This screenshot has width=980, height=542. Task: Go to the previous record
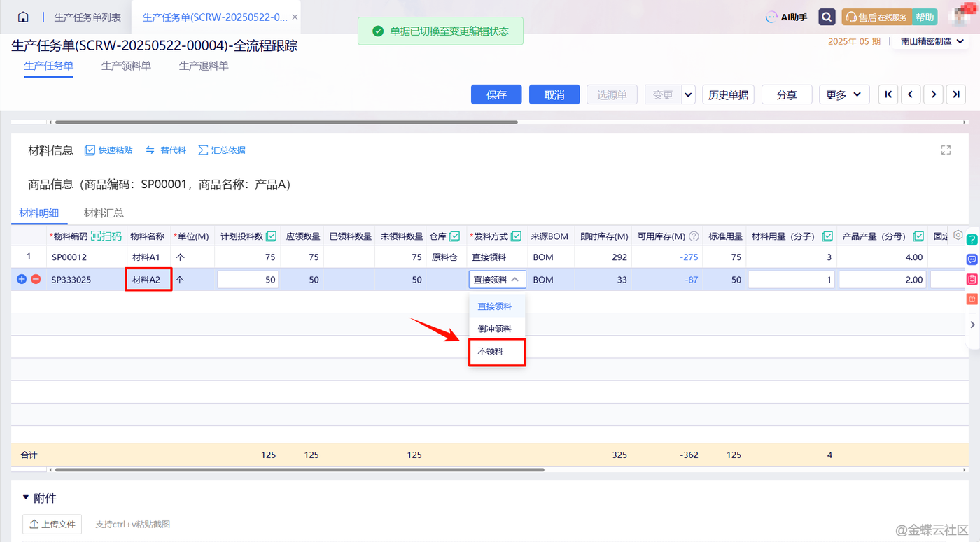coord(911,94)
